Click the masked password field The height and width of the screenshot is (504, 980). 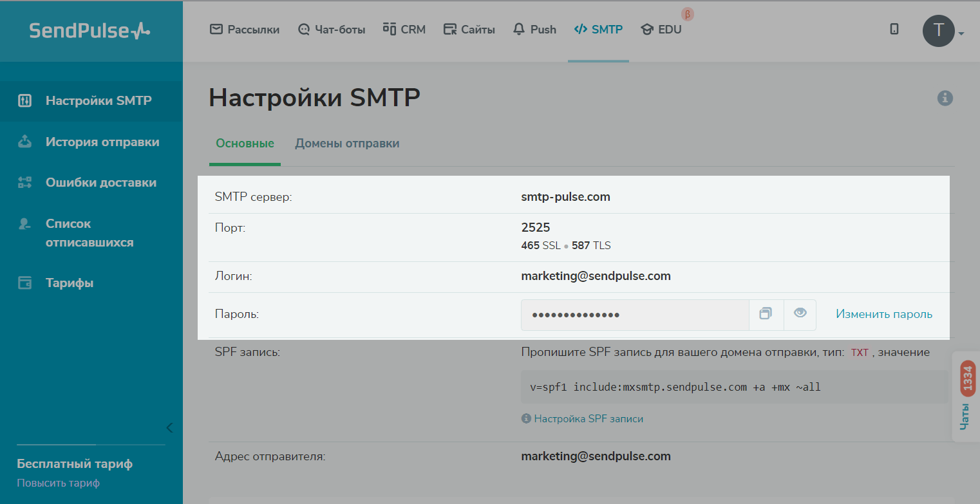pos(634,315)
